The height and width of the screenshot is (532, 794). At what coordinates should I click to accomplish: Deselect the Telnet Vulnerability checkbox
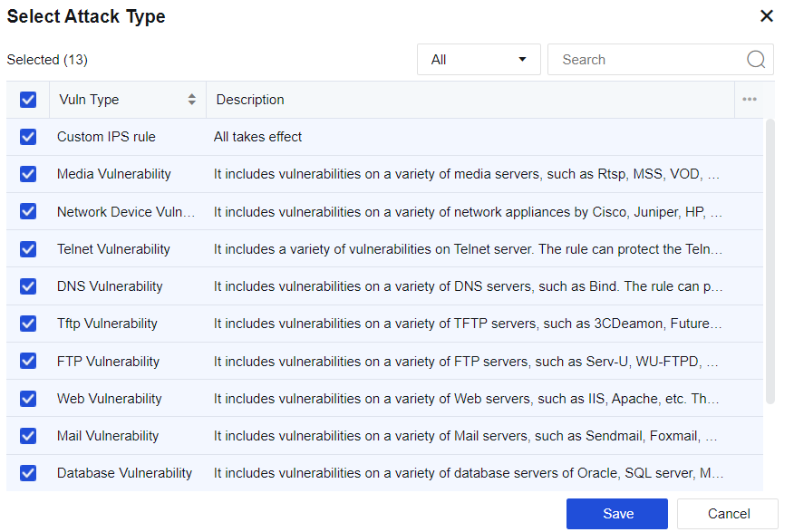[28, 249]
